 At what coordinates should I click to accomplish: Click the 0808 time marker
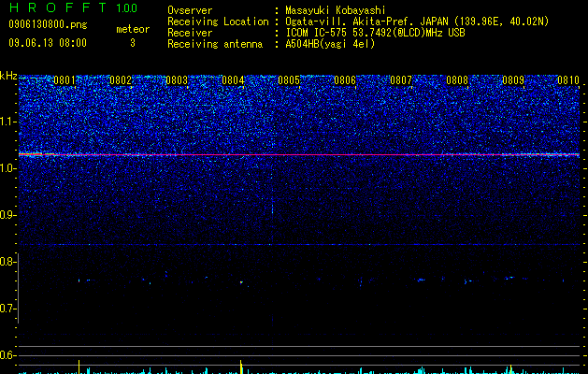[457, 80]
